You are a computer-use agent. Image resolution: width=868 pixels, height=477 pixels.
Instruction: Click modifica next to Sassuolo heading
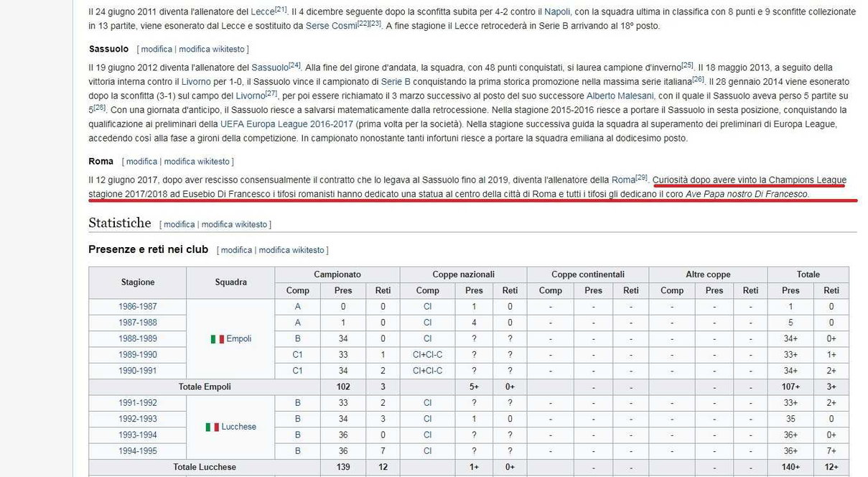(157, 50)
